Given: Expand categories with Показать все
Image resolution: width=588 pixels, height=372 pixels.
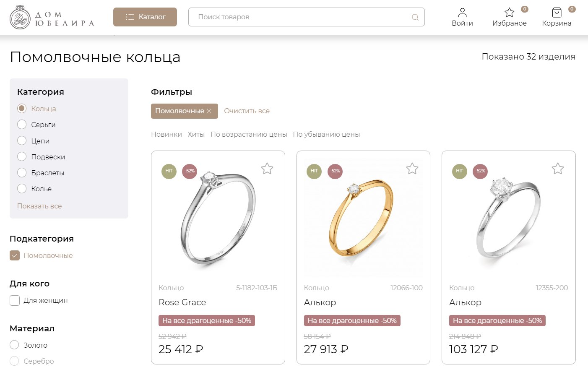Looking at the screenshot, I should click(x=39, y=206).
